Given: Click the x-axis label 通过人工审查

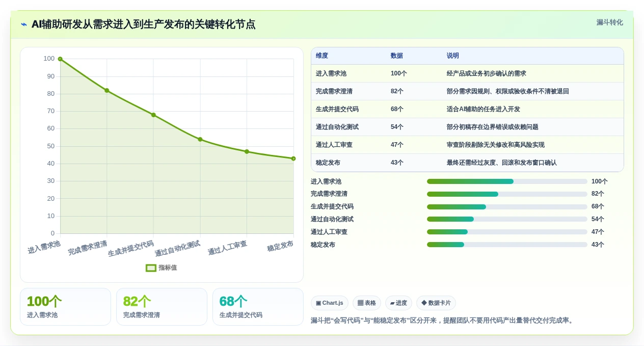Looking at the screenshot, I should click(227, 248).
